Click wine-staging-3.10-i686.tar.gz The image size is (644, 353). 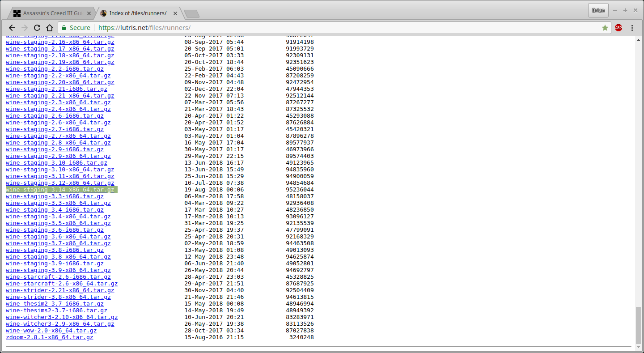point(56,163)
